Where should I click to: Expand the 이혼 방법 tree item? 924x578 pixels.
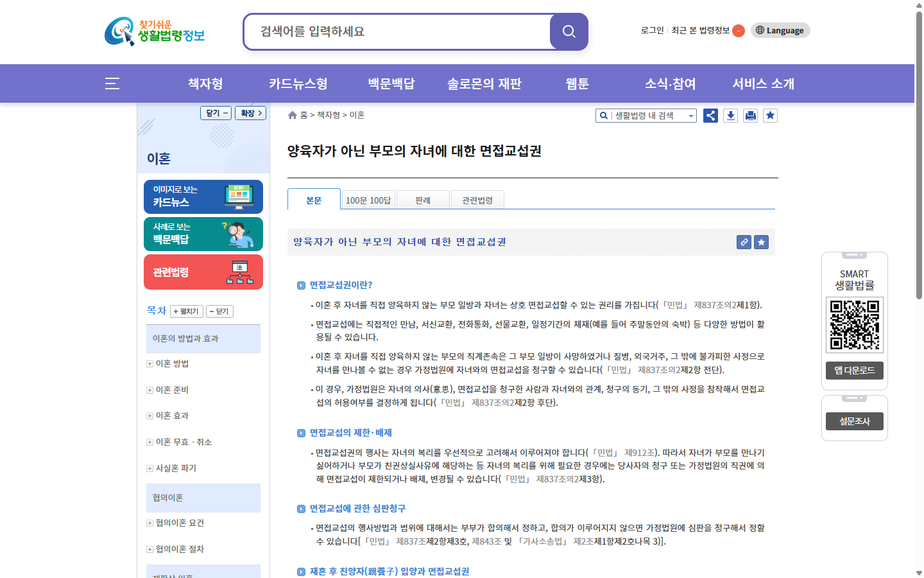click(150, 364)
